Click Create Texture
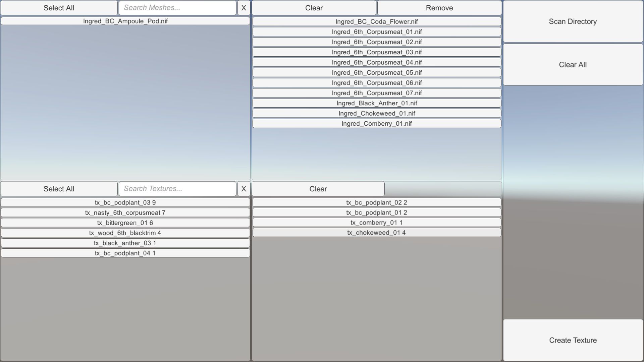The image size is (644, 362). [573, 340]
